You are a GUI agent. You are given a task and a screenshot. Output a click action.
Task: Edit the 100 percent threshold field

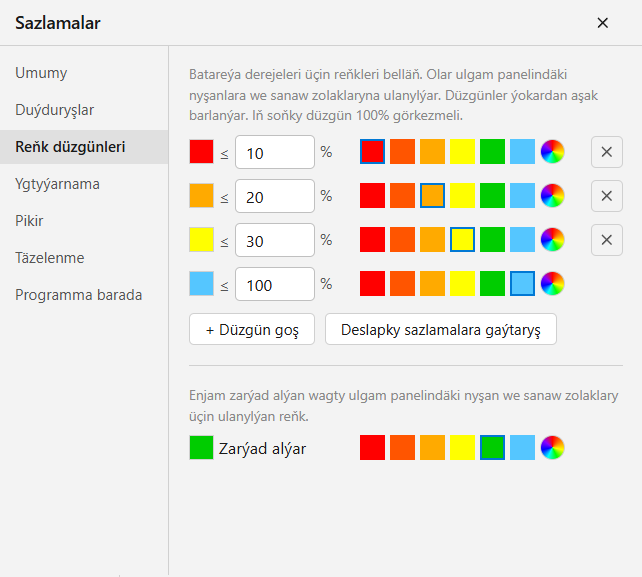click(x=275, y=284)
